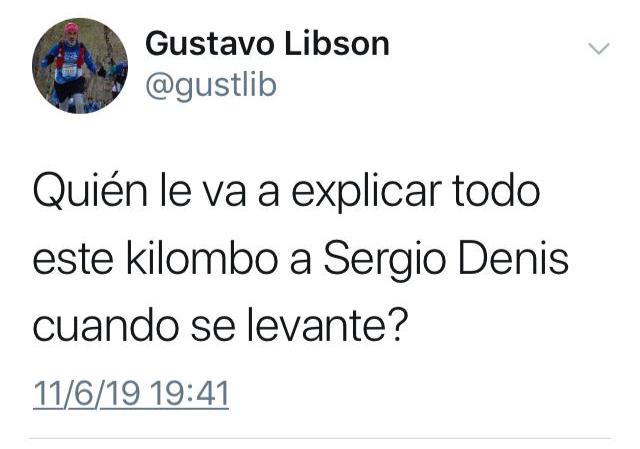Expand the down arrow beside the author name
640x449 pixels.
[599, 48]
